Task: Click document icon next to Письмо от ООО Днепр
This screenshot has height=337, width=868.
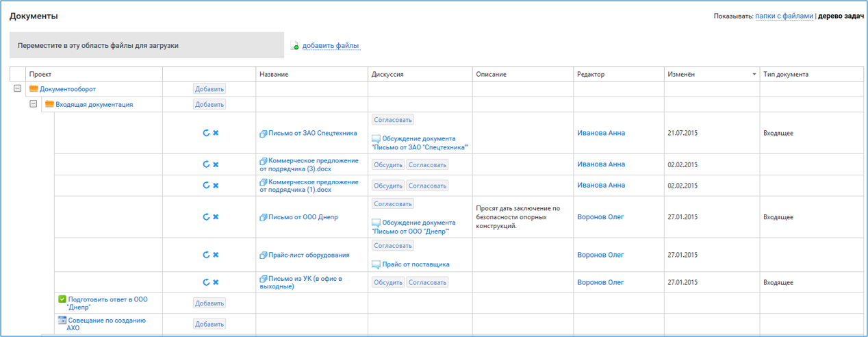Action: [264, 218]
